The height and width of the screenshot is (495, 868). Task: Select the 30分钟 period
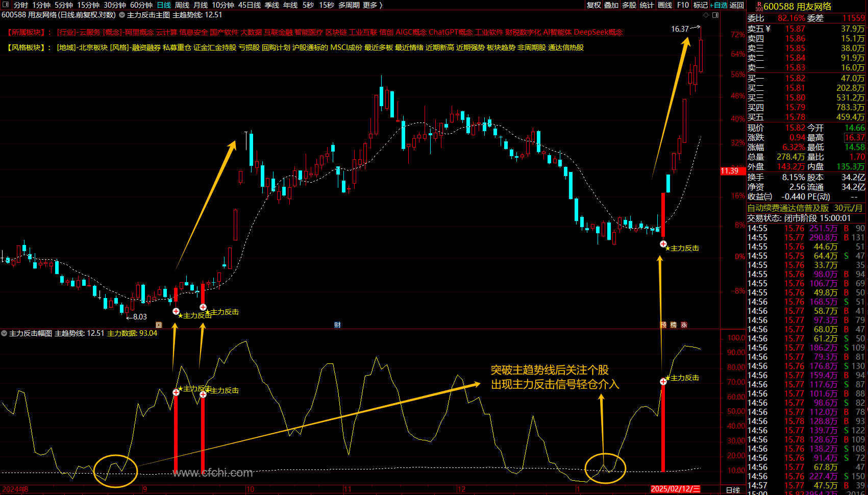115,5
